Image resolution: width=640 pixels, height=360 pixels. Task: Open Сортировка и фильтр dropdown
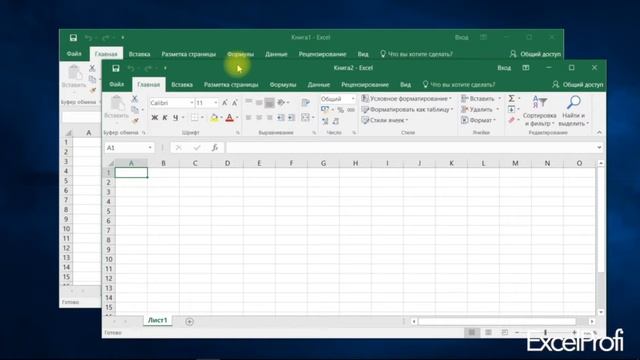pos(540,110)
